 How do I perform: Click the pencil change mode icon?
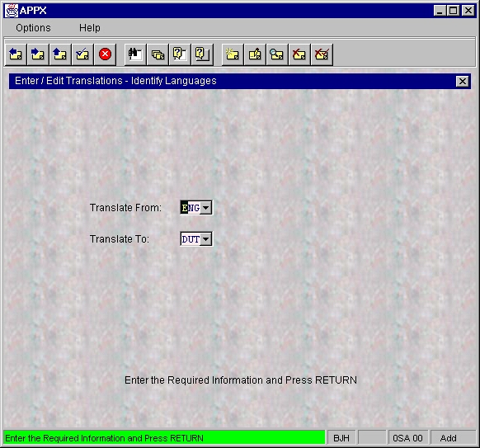click(255, 54)
